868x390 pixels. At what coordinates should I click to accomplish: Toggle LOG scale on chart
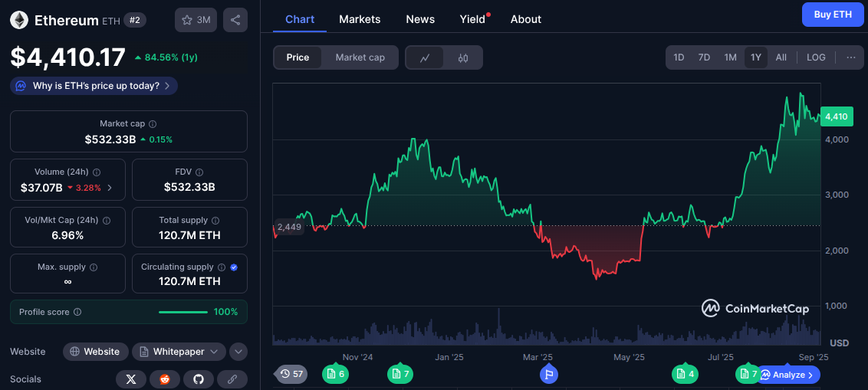click(x=816, y=57)
